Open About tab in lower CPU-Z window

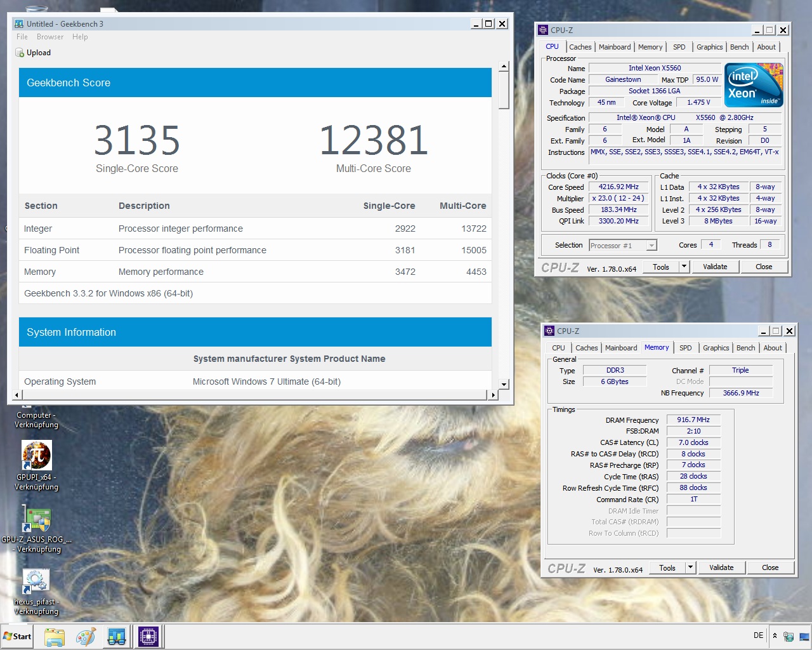tap(773, 348)
